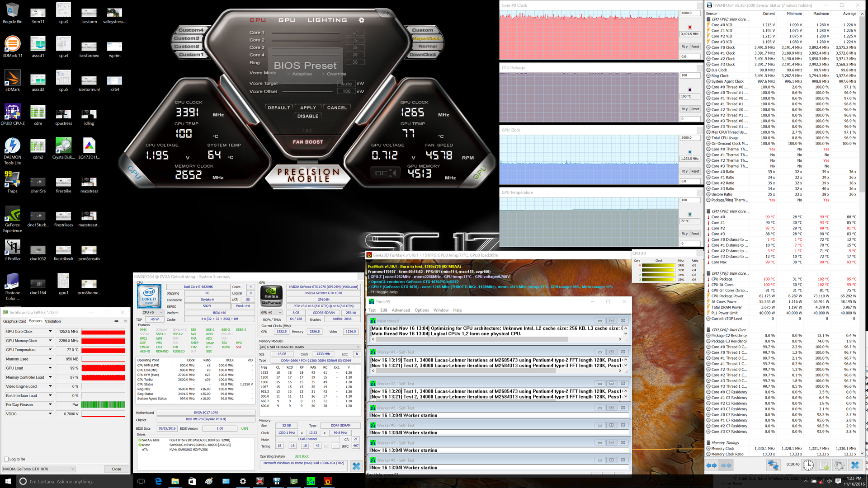The width and height of the screenshot is (868, 488).
Task: Click the red color swatch of Core #0 Clock graph
Action: click(689, 28)
